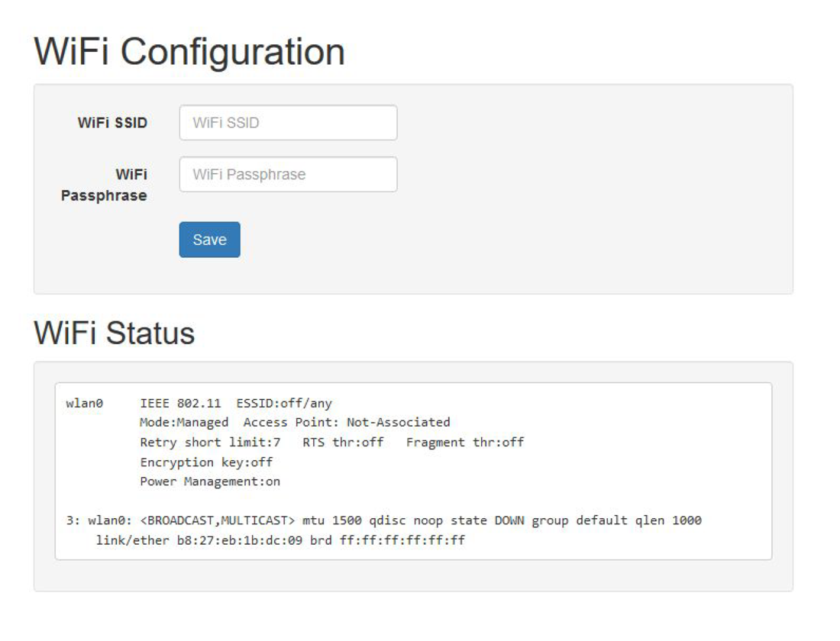Screen dimensions: 840x641
Task: Click the WiFi SSID input field
Action: point(288,122)
